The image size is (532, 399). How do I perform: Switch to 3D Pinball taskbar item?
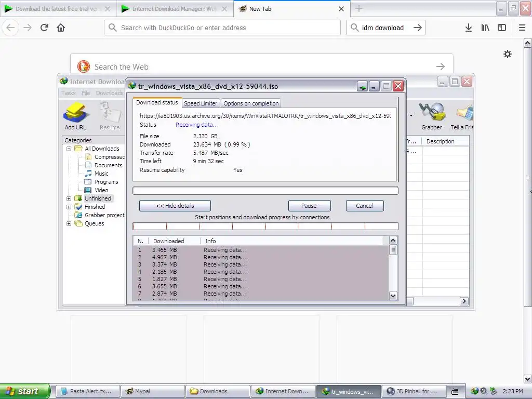tap(414, 391)
